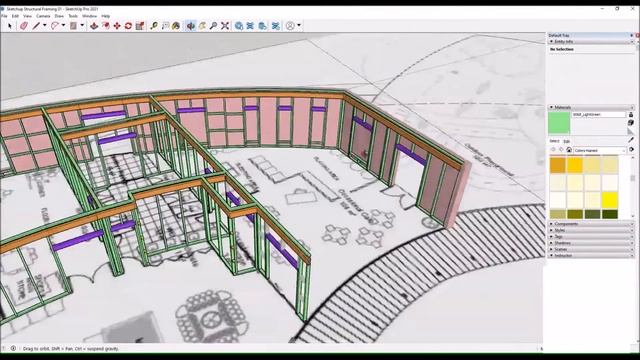Pick the darkest green swatch
This screenshot has width=640, height=360.
[x=610, y=215]
